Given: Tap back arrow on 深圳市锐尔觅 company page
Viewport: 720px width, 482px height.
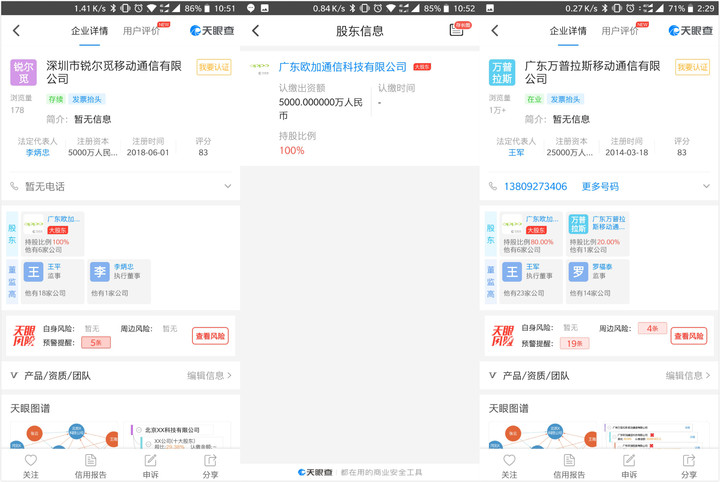Looking at the screenshot, I should pyautogui.click(x=17, y=31).
